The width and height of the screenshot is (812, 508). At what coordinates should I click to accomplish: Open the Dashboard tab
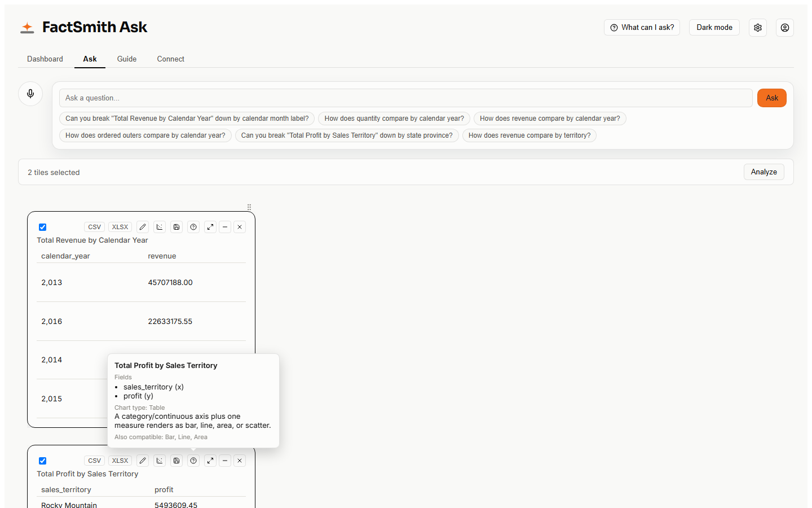click(45, 59)
